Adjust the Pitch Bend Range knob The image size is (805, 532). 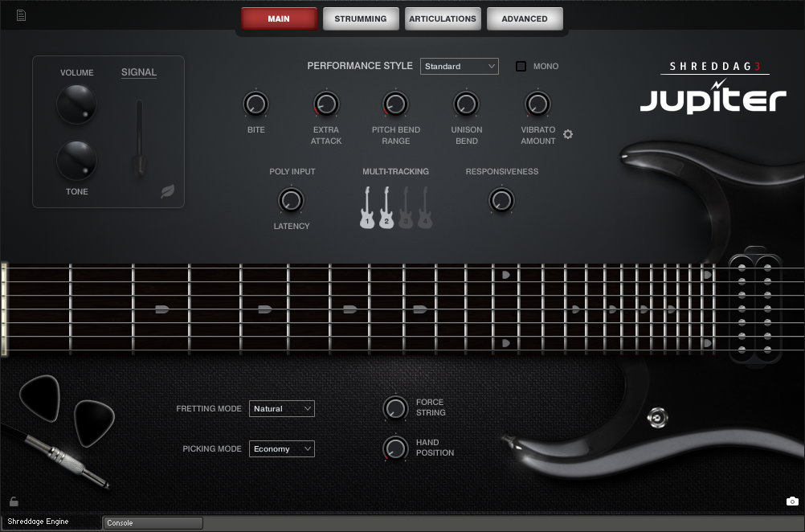tap(395, 104)
